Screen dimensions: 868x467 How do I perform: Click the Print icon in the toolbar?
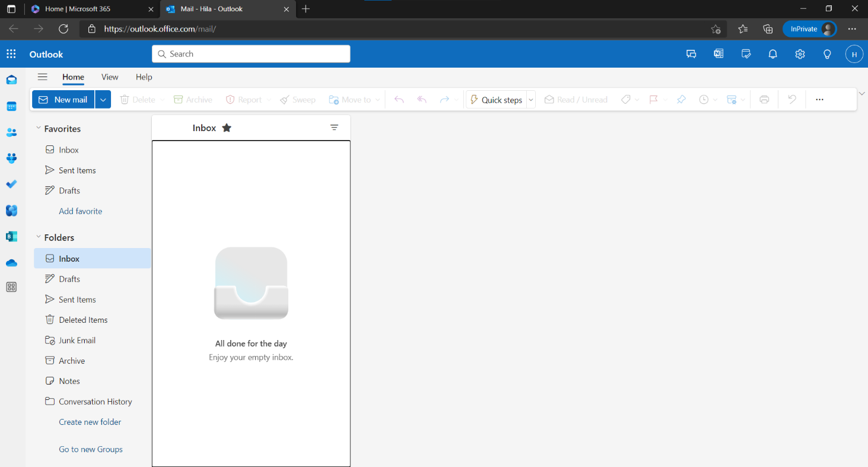point(764,100)
